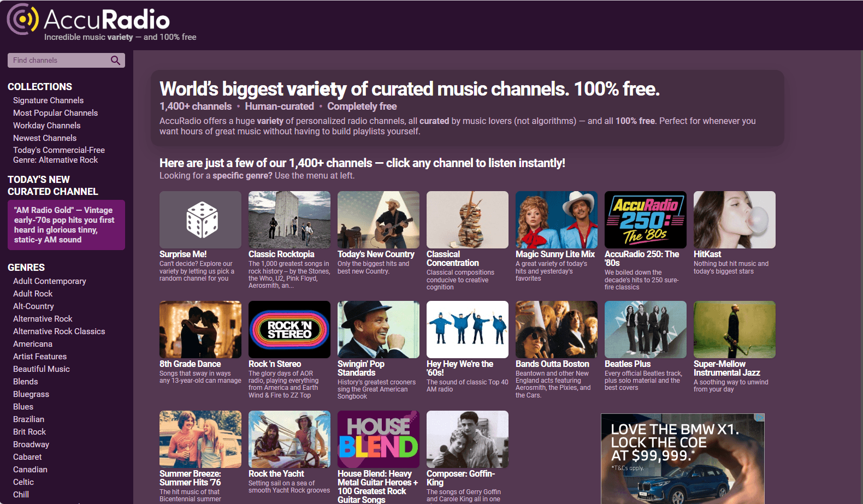Screen dimensions: 863x504
Task: Play 8th Grade Dance channel thumbnail
Action: point(200,329)
